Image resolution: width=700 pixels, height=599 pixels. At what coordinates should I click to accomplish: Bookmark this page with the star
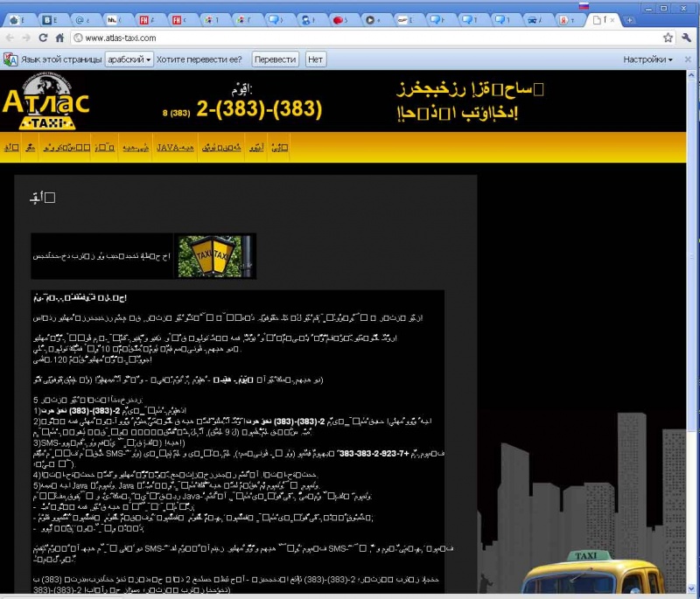pos(668,38)
